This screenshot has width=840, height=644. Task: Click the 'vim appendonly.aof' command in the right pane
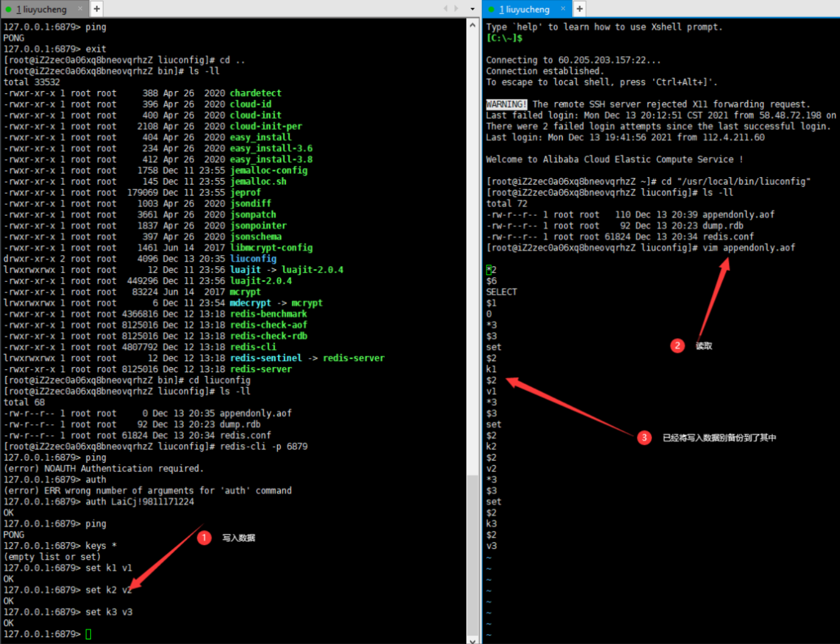tap(749, 248)
